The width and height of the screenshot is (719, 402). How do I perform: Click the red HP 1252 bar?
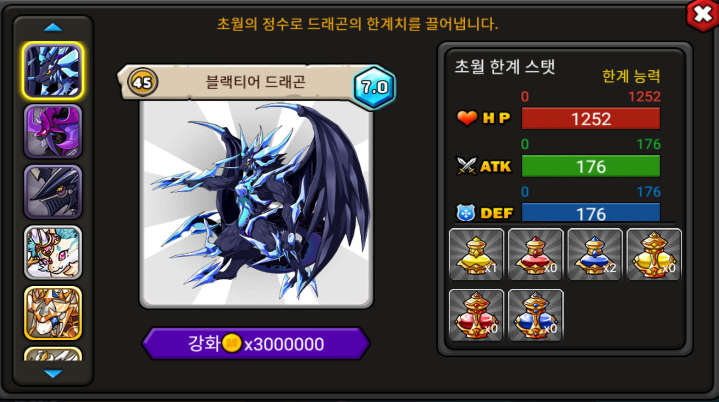[x=591, y=119]
